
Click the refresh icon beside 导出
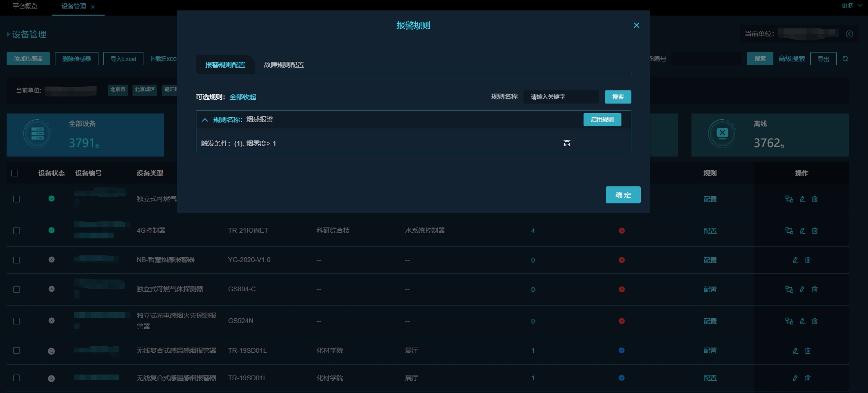point(845,59)
